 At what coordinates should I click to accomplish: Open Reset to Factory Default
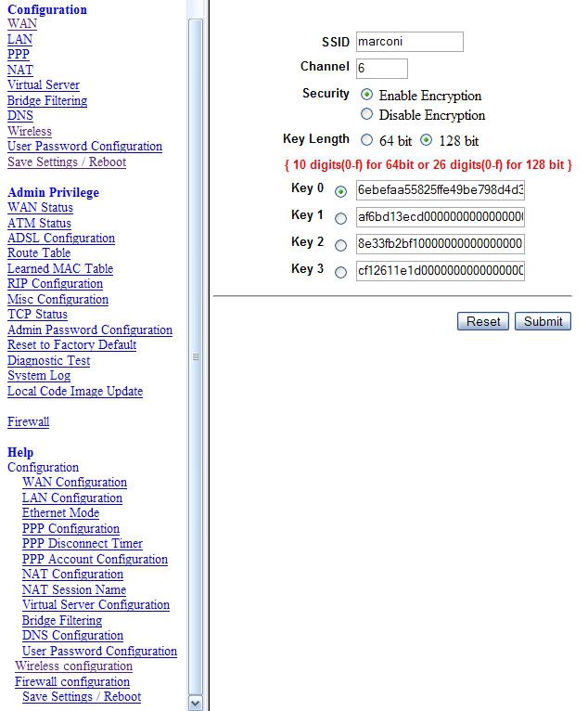point(71,345)
